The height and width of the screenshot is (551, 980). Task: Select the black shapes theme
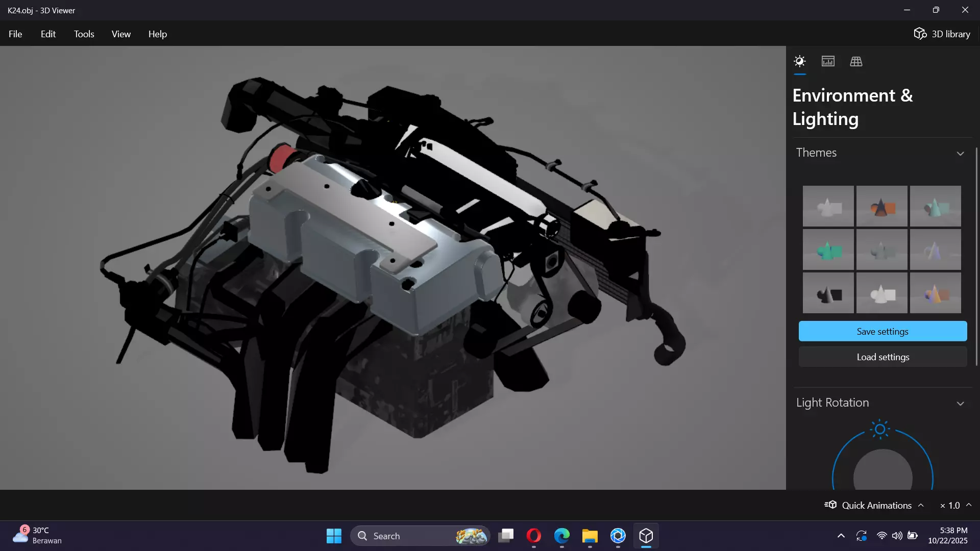[828, 293]
